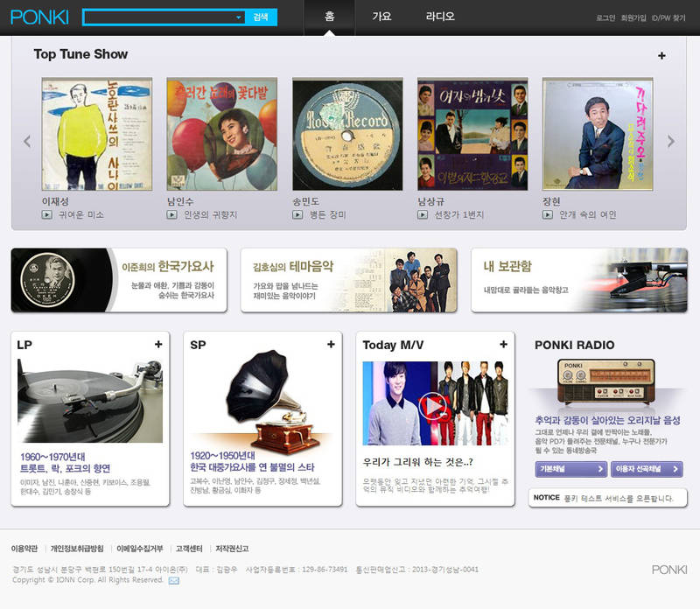Click the 로그인 link
Screen dimensions: 700x609
605,17
